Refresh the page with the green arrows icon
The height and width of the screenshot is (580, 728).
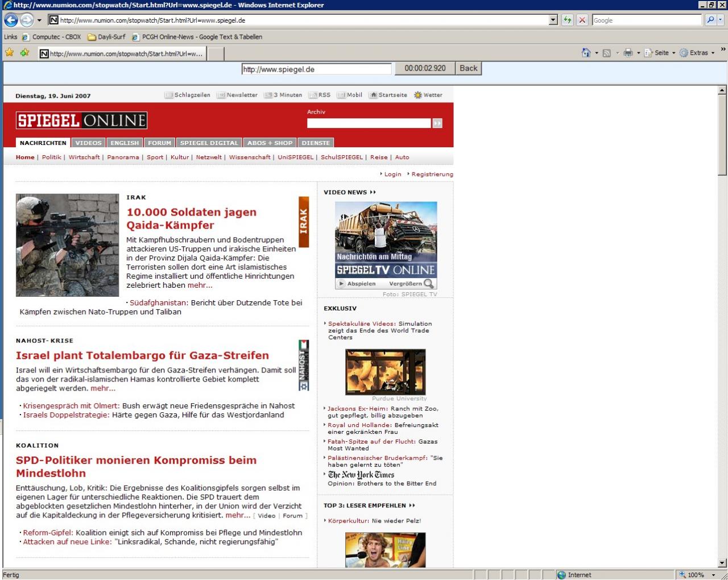[567, 20]
